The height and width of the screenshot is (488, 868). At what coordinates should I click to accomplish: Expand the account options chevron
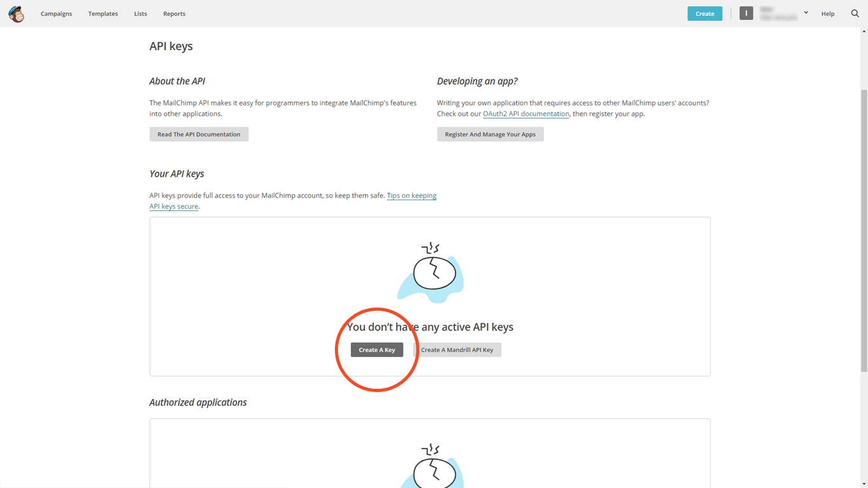[806, 12]
